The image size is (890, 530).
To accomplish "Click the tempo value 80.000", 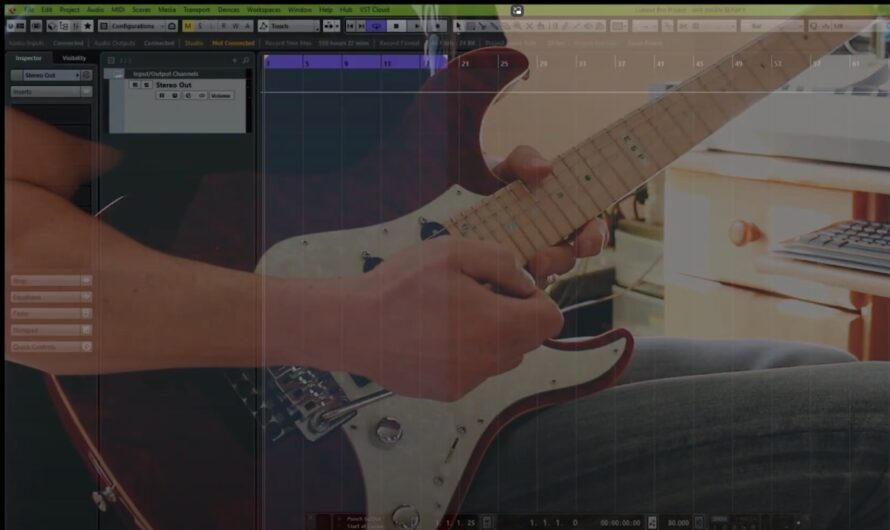I will (678, 523).
